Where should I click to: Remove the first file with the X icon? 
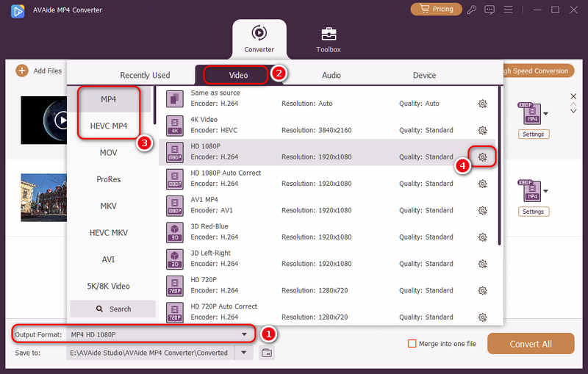coord(573,96)
